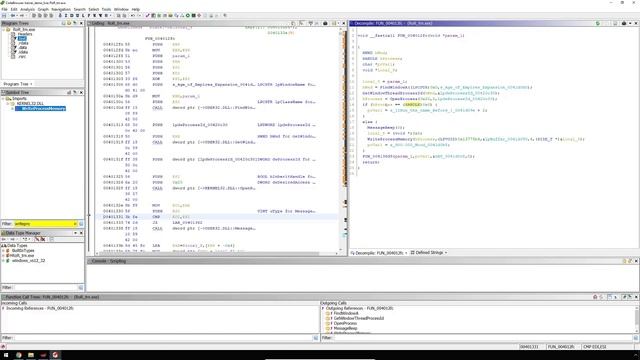640x360 pixels.
Task: Collapse Ruff_tm.exe root in Program Trees
Action: [3, 29]
